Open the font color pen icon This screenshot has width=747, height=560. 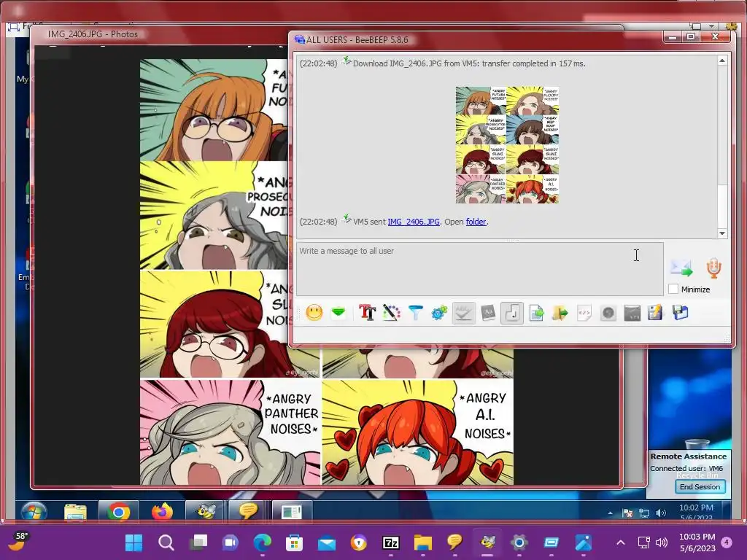[x=391, y=313]
